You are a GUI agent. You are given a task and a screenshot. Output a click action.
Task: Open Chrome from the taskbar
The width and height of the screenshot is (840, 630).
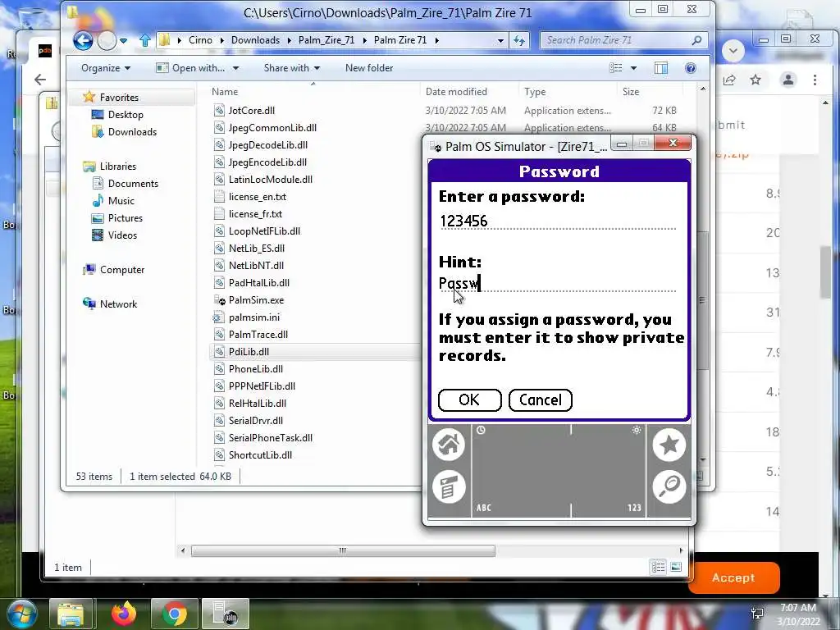point(175,614)
